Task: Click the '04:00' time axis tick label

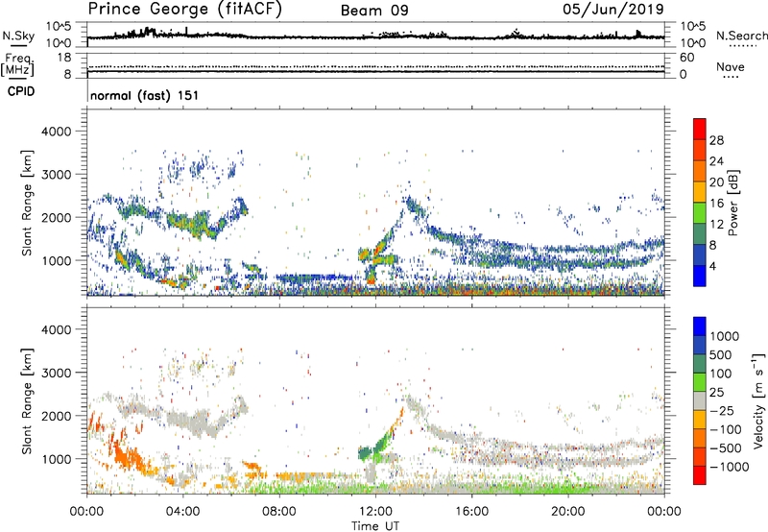Action: click(182, 512)
